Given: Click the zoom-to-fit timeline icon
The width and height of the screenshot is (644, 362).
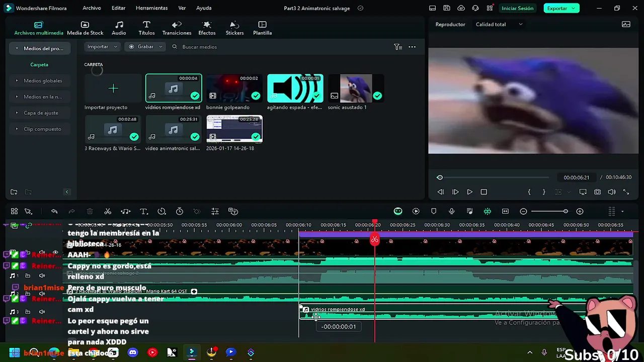Looking at the screenshot, I should [505, 212].
